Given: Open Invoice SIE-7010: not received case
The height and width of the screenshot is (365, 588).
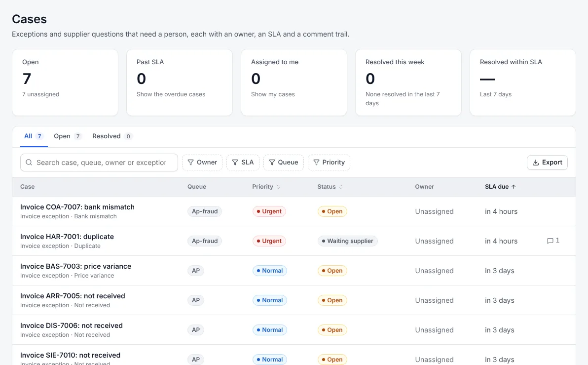Looking at the screenshot, I should coord(70,356).
